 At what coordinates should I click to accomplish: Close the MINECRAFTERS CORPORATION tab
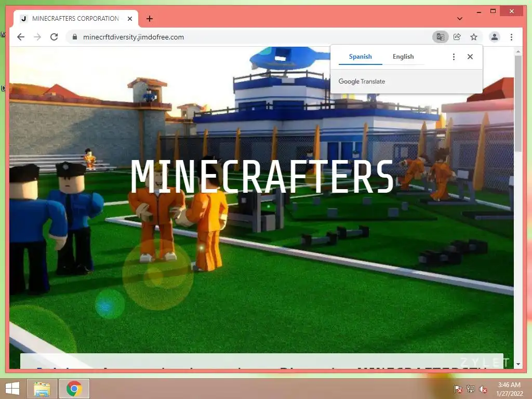click(x=129, y=19)
